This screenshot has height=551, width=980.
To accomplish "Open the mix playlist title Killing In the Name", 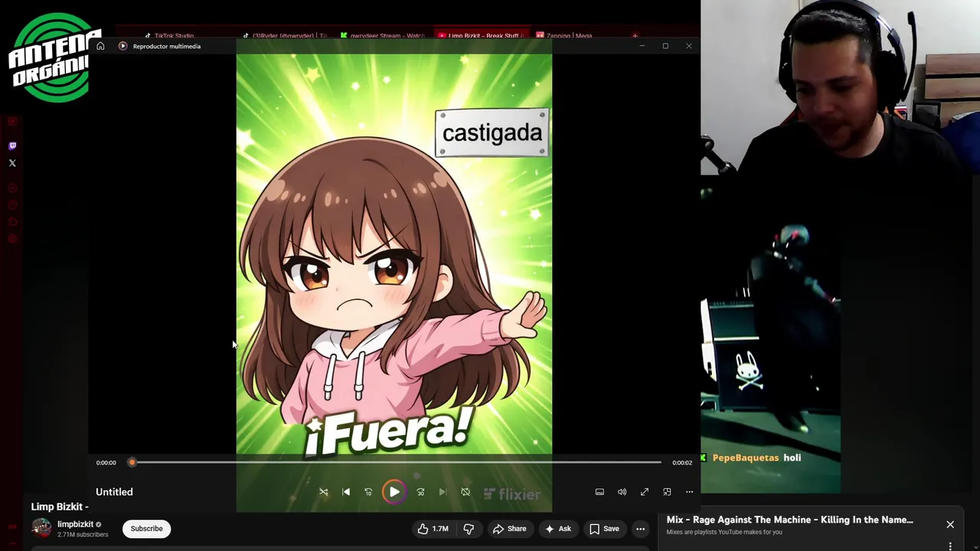I will (x=789, y=520).
